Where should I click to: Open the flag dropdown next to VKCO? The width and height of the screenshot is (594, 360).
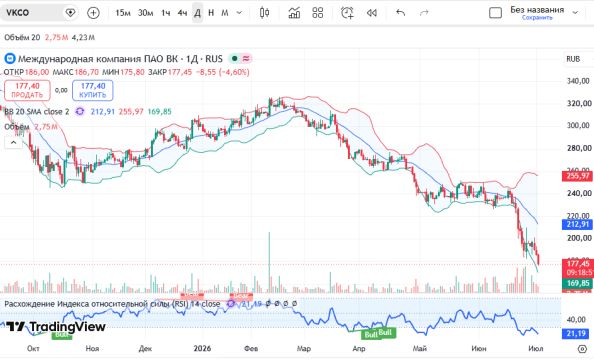pos(70,13)
